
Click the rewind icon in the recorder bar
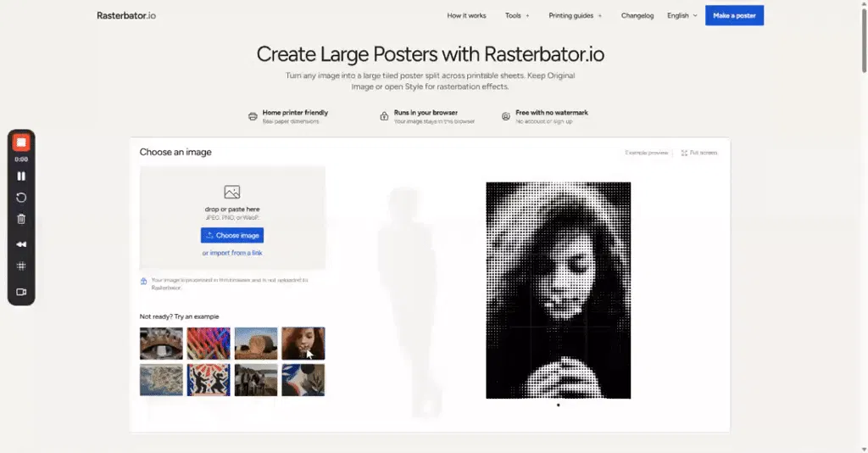[x=21, y=244]
